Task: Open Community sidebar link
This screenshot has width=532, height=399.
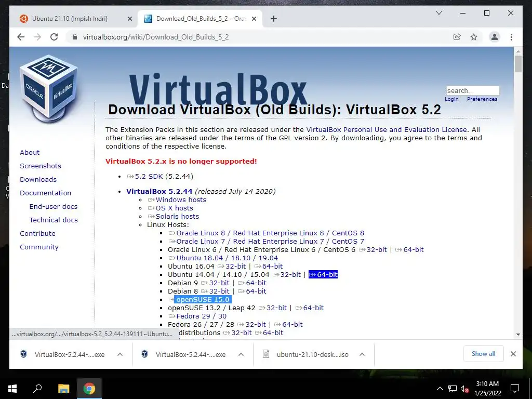Action: 39,247
